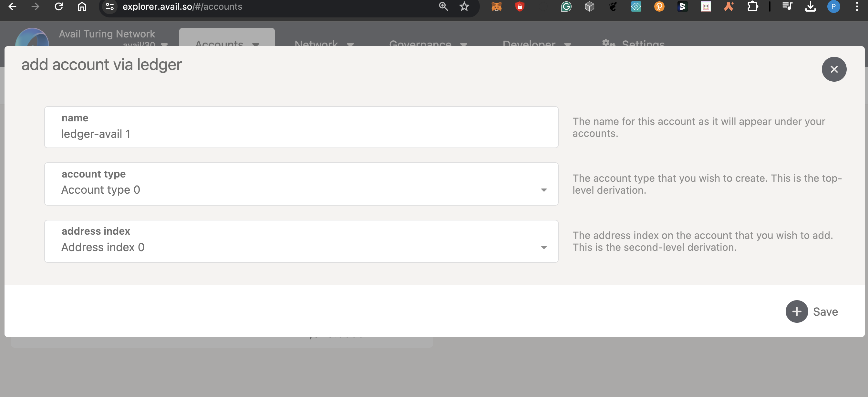Screen dimensions: 868x397
Task: Click the Save button
Action: (x=812, y=311)
